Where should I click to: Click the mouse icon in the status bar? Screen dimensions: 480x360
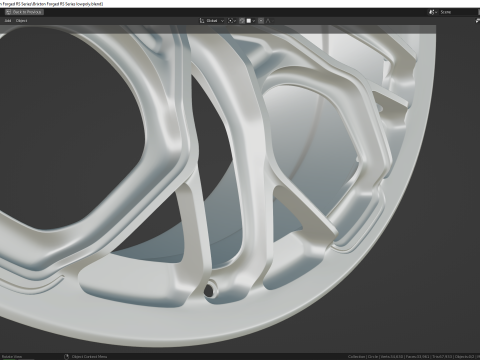tap(66, 357)
